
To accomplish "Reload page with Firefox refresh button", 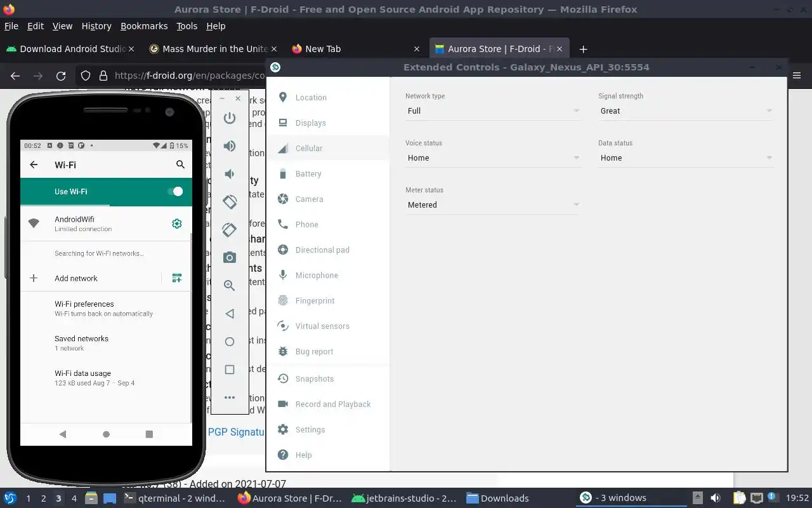I will (x=61, y=76).
